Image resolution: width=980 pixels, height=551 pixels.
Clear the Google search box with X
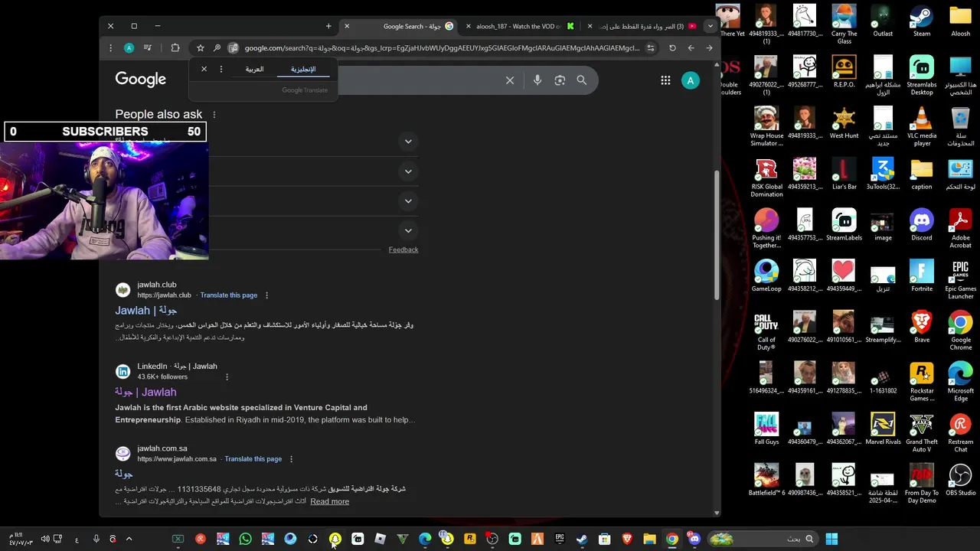pos(510,80)
